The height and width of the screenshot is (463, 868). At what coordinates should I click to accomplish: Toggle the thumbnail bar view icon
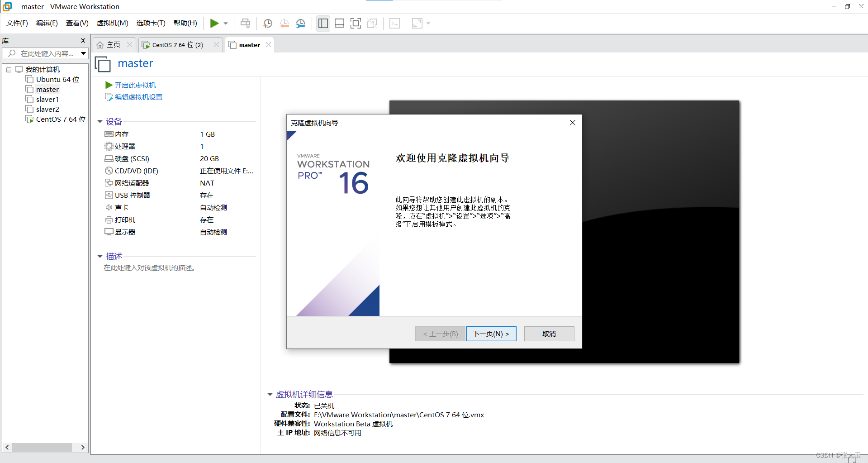click(339, 23)
